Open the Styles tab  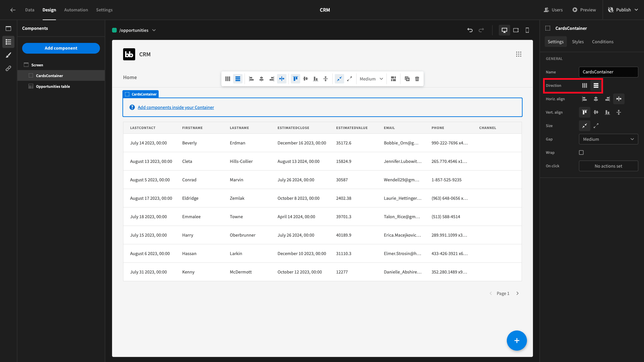(578, 42)
